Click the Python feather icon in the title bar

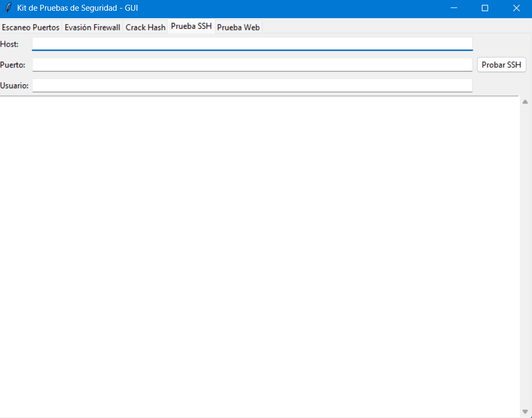(x=7, y=8)
